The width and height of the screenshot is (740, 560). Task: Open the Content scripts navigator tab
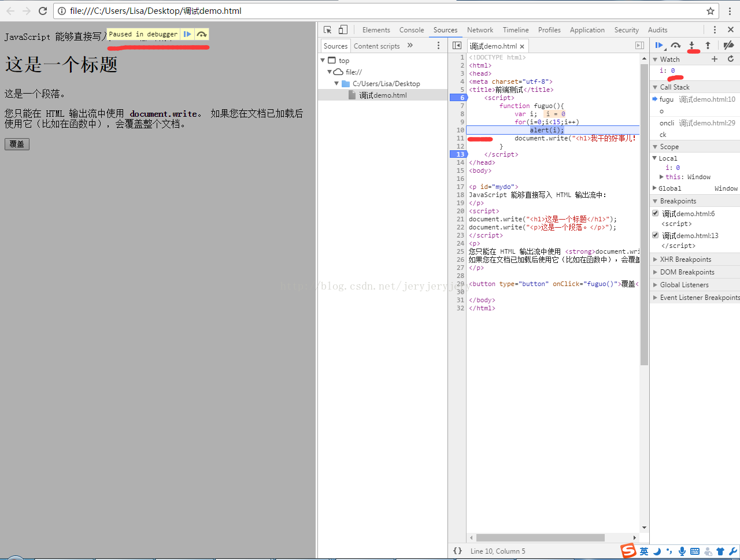376,46
